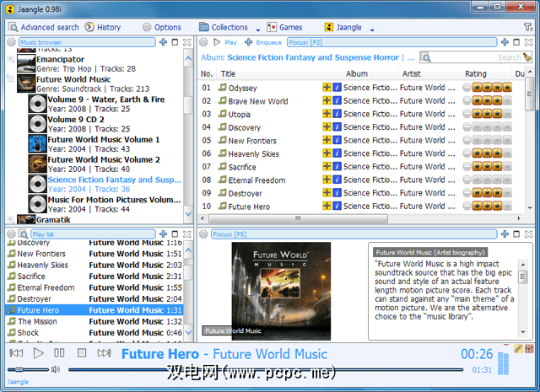Clear rating for Heavenly Skies track
The height and width of the screenshot is (392, 540).
(x=467, y=153)
